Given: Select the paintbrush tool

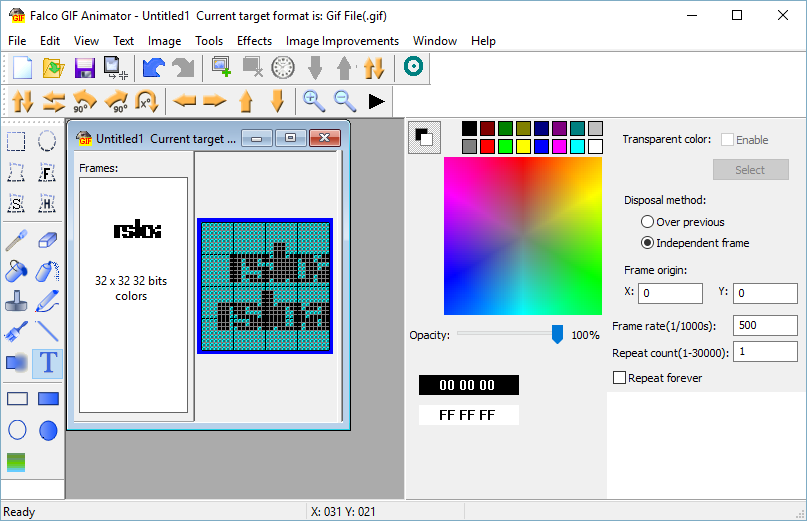Looking at the screenshot, I should [16, 332].
